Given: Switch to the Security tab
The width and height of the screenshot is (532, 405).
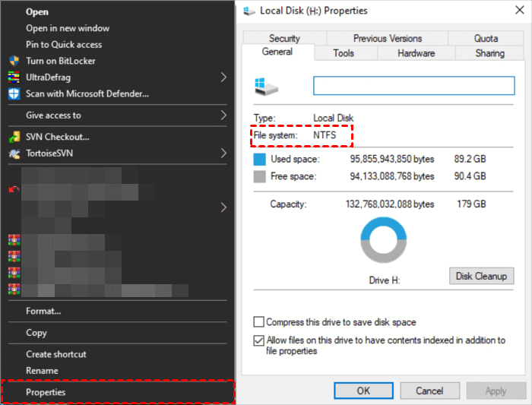Looking at the screenshot, I should 285,38.
